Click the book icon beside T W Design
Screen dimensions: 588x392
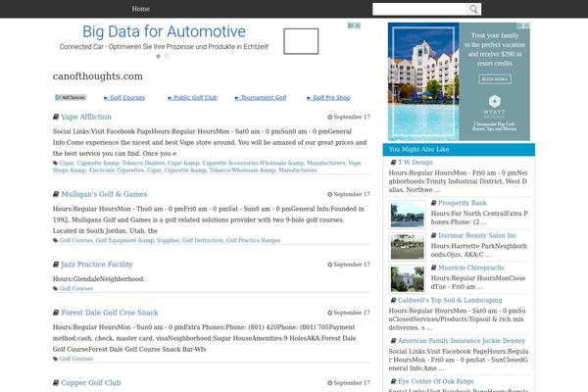pyautogui.click(x=393, y=163)
